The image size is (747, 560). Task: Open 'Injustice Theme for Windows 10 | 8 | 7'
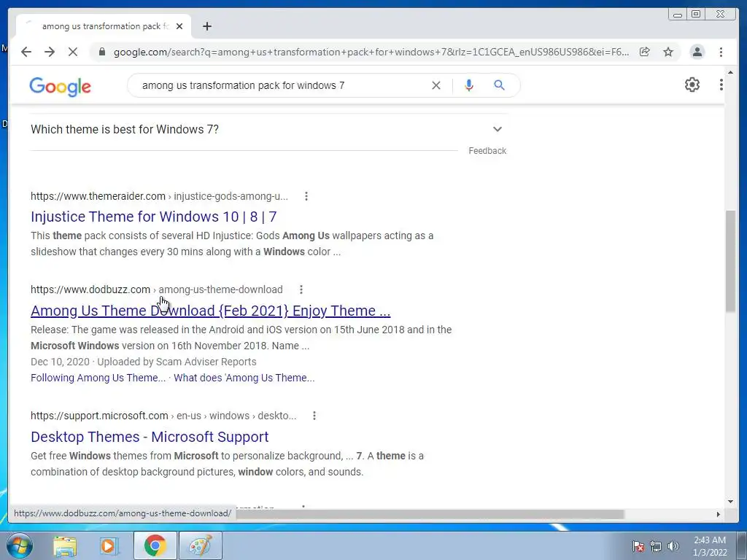pyautogui.click(x=153, y=217)
